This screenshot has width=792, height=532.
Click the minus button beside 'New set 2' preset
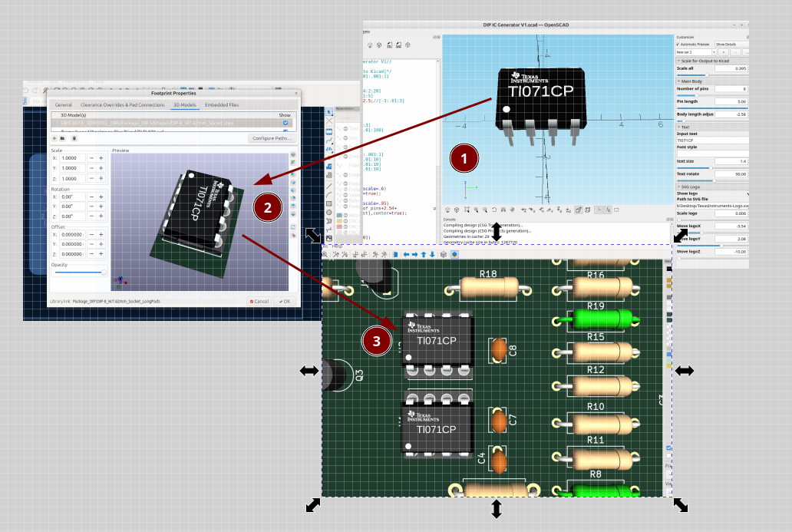point(735,52)
